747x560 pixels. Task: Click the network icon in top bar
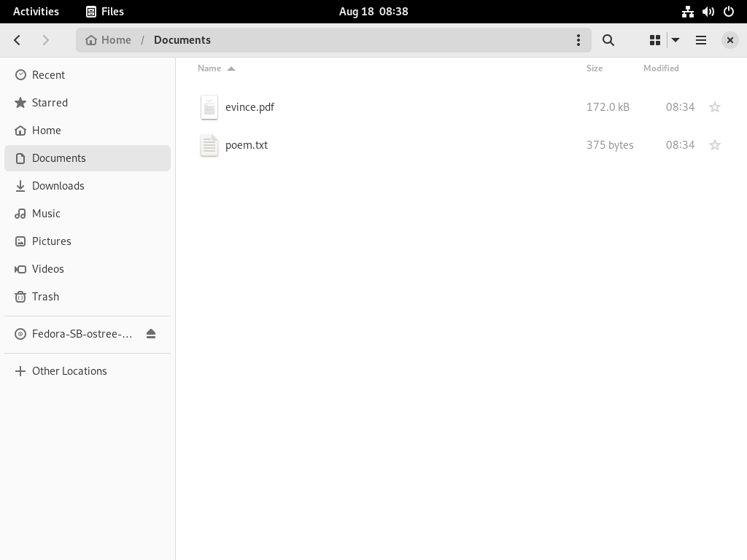pyautogui.click(x=687, y=12)
